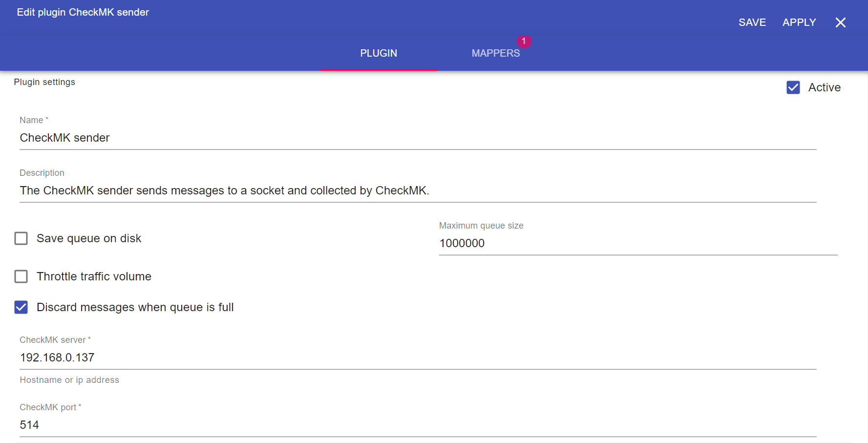This screenshot has width=868, height=443.
Task: Click the Hostname or ip address hint
Action: point(69,380)
